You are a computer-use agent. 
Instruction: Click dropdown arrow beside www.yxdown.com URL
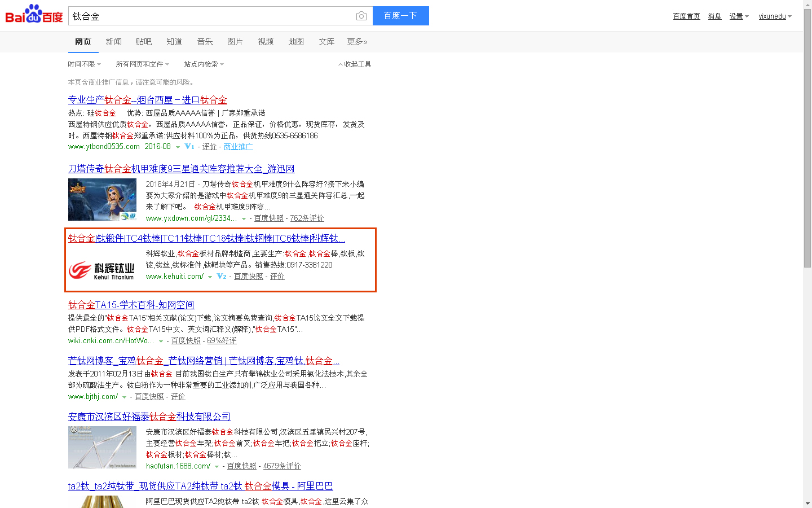(244, 219)
